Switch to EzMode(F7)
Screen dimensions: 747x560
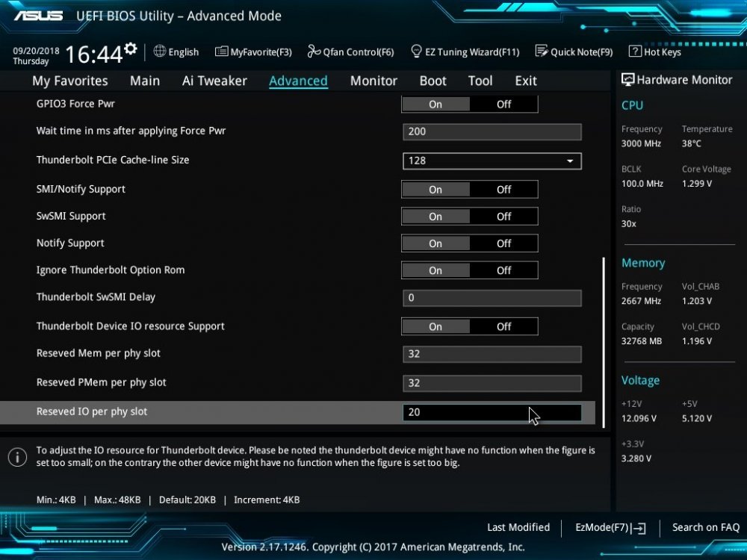602,528
